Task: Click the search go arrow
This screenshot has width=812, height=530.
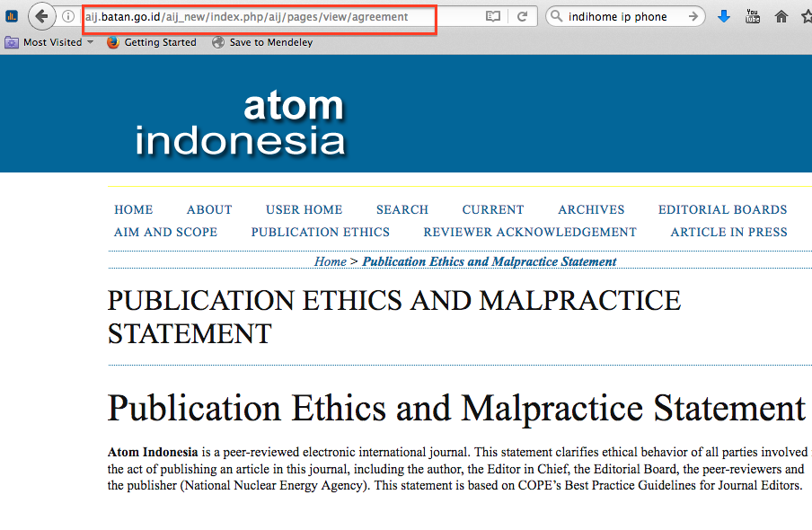Action: click(693, 16)
